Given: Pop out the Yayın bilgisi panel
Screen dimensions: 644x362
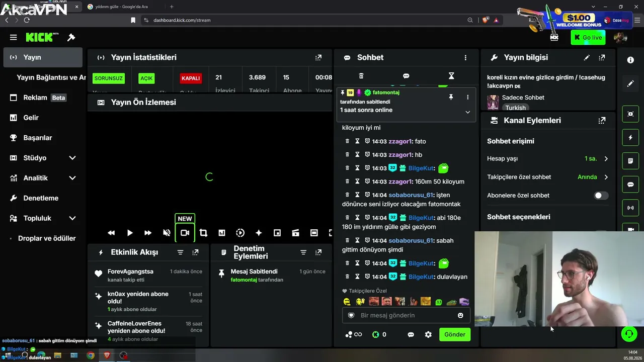Looking at the screenshot, I should coord(602,58).
